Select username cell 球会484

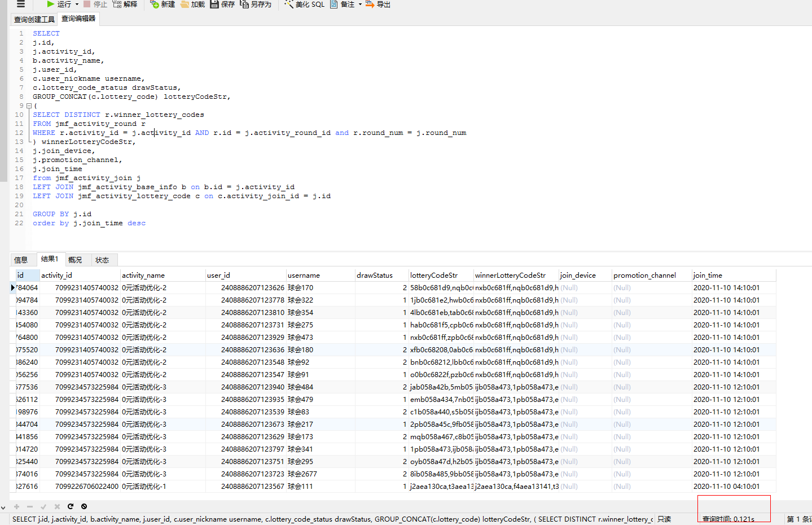(x=321, y=387)
